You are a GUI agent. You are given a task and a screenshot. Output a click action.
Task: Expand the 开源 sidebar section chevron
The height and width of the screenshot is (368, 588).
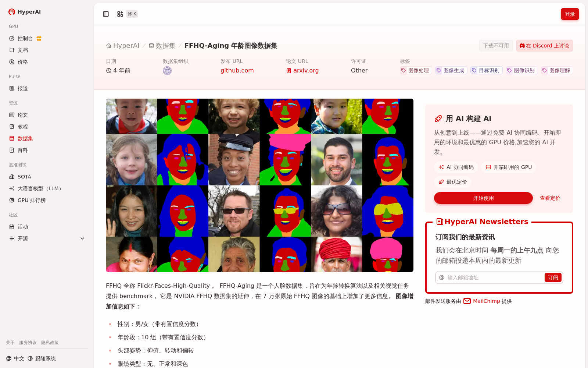82,238
